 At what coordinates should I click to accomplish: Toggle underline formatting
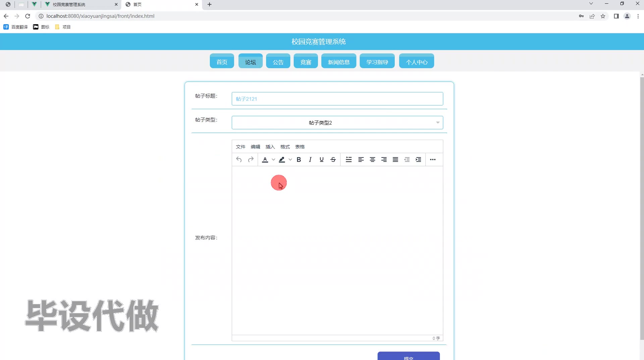(x=322, y=160)
